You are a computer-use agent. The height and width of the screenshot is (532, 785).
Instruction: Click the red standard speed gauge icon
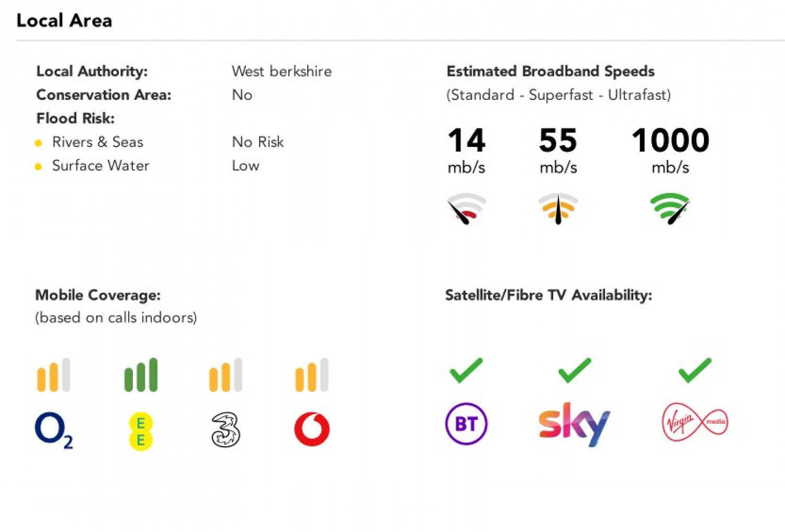click(x=466, y=208)
